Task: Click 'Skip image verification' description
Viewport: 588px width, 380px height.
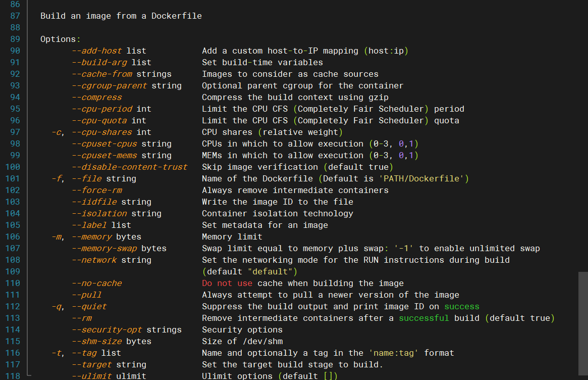Action: coord(260,167)
